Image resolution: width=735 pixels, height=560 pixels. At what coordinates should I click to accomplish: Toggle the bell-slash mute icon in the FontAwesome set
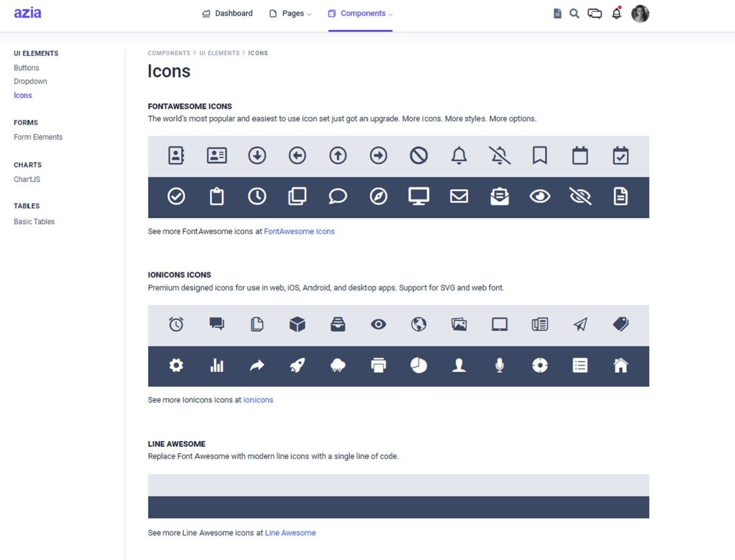pos(499,156)
